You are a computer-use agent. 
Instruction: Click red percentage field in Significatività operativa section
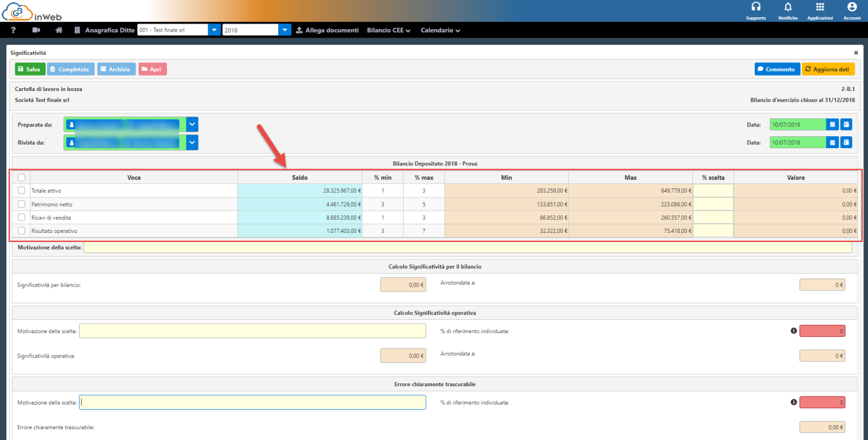822,331
